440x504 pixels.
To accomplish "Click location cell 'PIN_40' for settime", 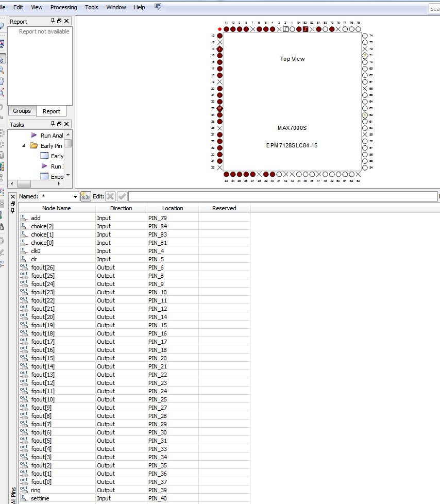I will 173,498.
